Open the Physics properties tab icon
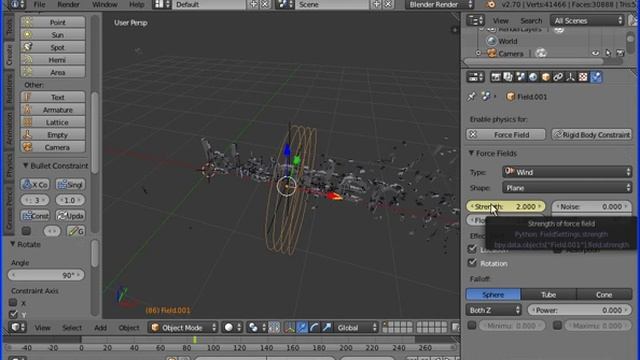640x360 pixels. coord(596,77)
